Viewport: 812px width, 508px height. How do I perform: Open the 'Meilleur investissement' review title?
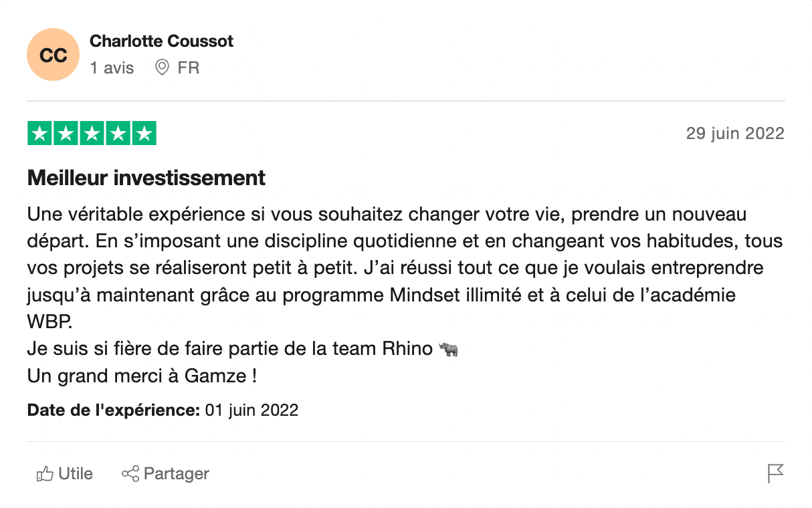[146, 178]
